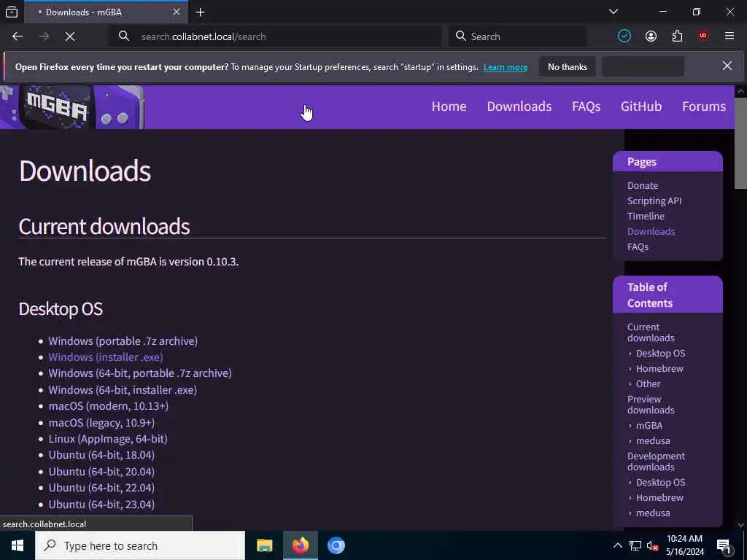The height and width of the screenshot is (560, 747).
Task: Follow the Learn more link
Action: 506,67
